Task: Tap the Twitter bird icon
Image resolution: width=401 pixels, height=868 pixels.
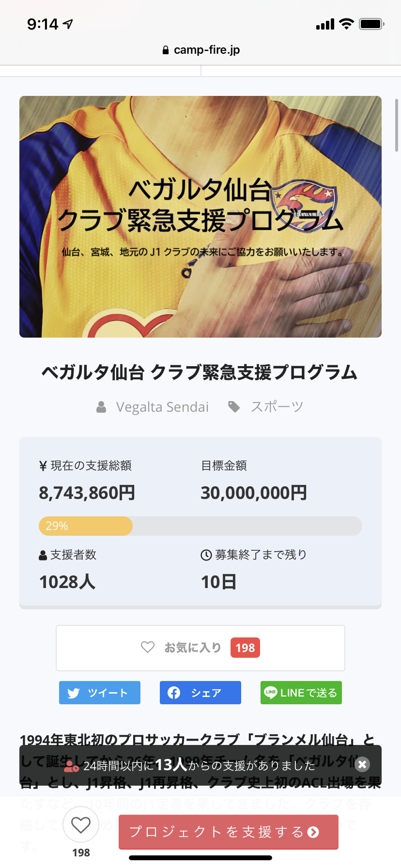Action: pos(74,693)
